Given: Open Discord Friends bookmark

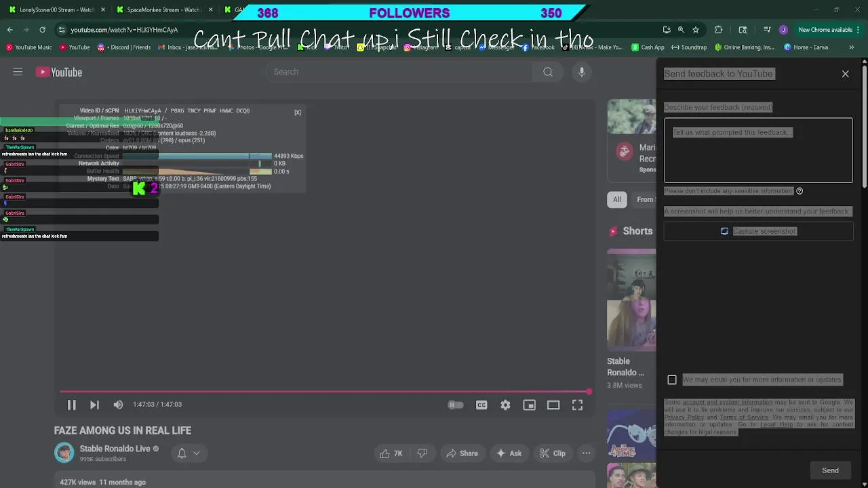Looking at the screenshot, I should [x=124, y=47].
